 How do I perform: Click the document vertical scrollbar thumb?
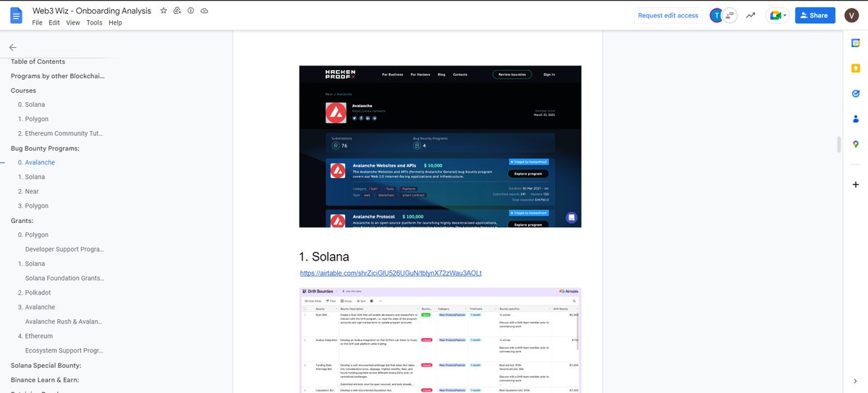839,144
